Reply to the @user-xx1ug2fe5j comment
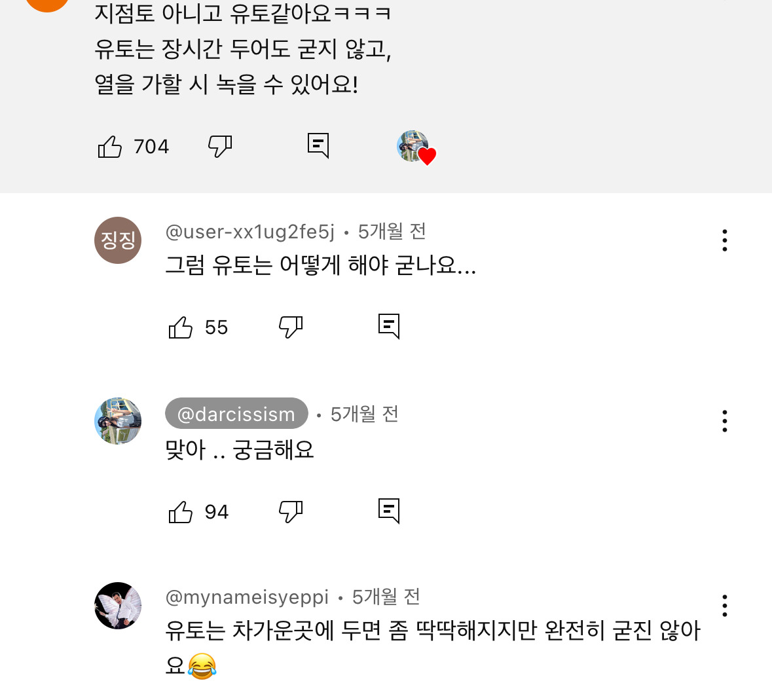The height and width of the screenshot is (700, 772). 389,326
